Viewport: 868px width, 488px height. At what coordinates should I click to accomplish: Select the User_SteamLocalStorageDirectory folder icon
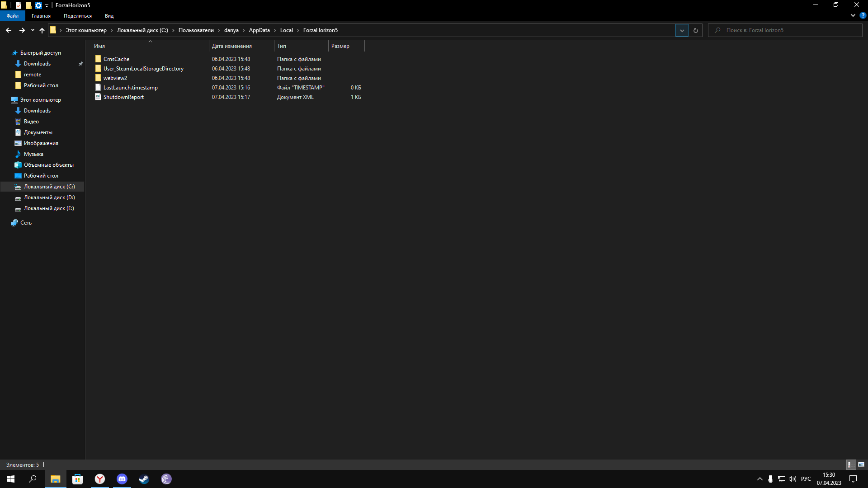pyautogui.click(x=98, y=68)
